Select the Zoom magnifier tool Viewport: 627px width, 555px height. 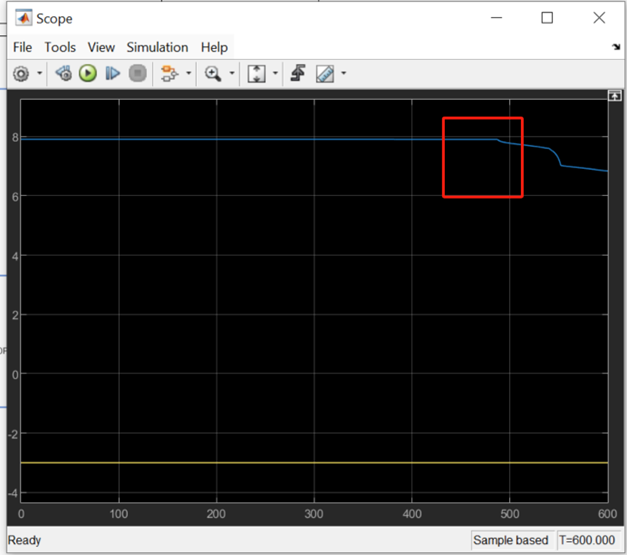(212, 74)
